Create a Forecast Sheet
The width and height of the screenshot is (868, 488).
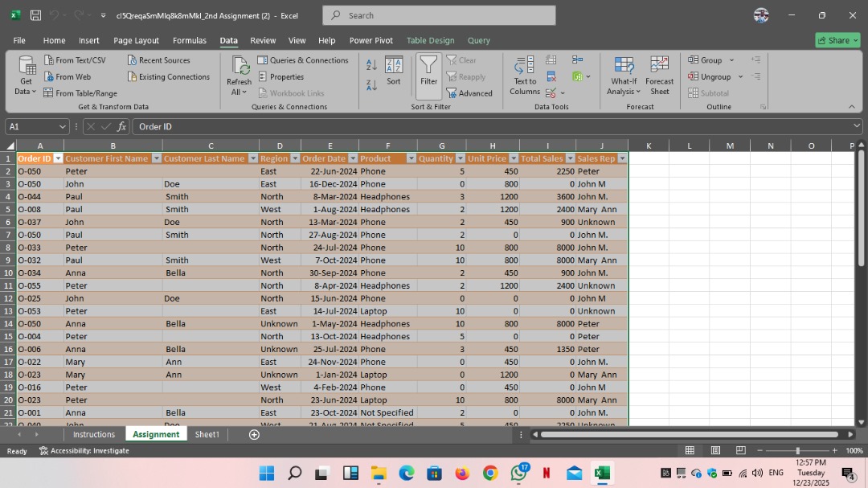coord(659,76)
